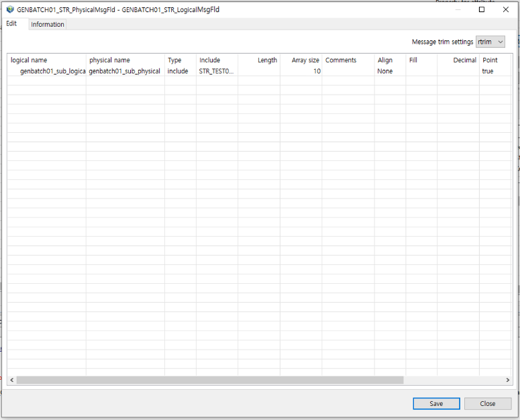The height and width of the screenshot is (420, 520).
Task: Edit the Array size value 10
Action: 301,71
